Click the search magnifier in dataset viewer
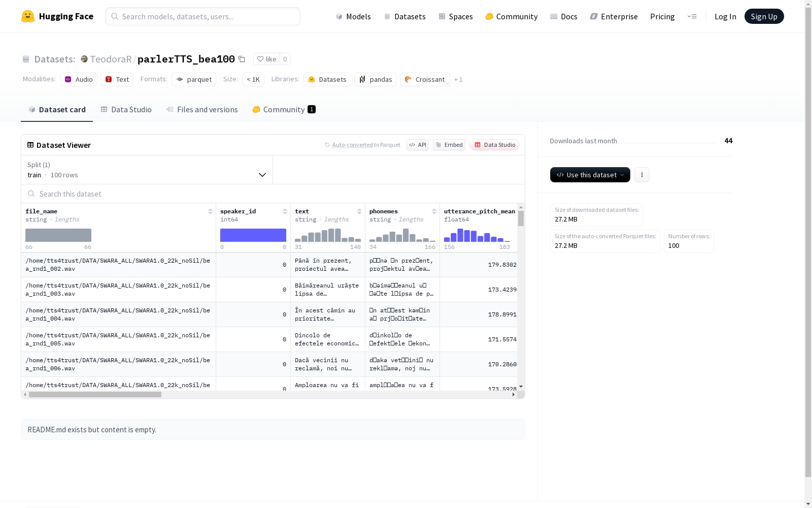The image size is (812, 508). 31,194
